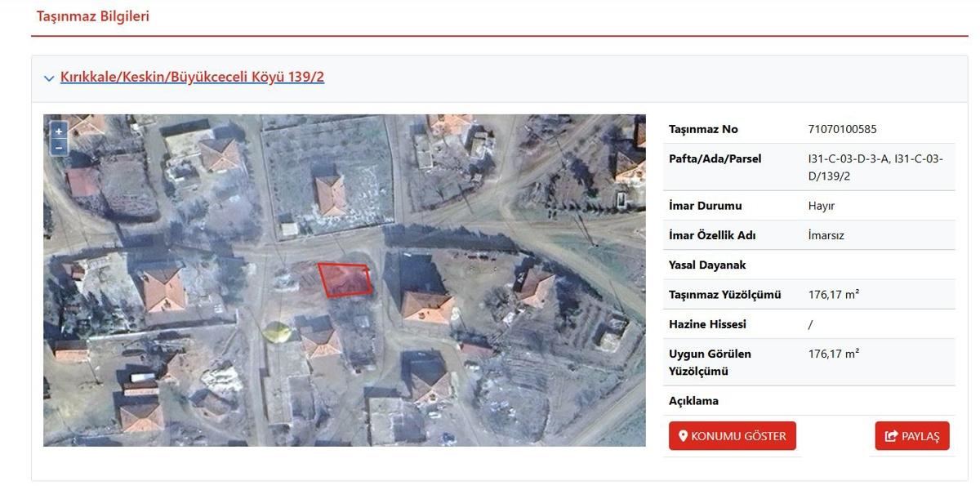Click the red-roofed house right of parcel
Viewport: 980px width, 490px height.
(x=426, y=305)
